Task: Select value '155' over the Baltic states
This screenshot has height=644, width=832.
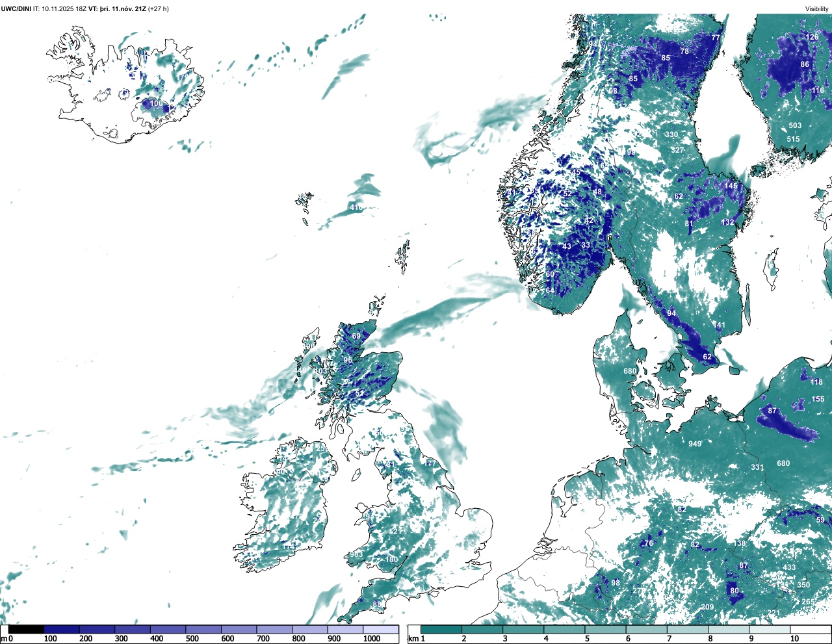Action: click(818, 399)
